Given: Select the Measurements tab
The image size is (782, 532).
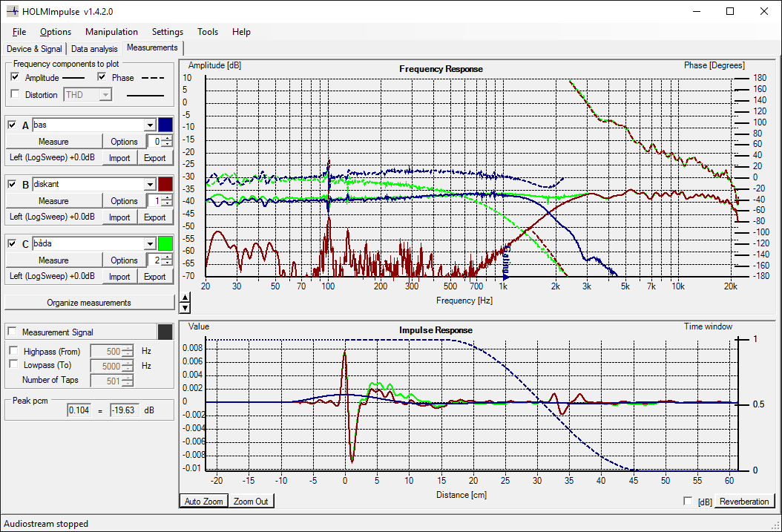Looking at the screenshot, I should [x=152, y=48].
